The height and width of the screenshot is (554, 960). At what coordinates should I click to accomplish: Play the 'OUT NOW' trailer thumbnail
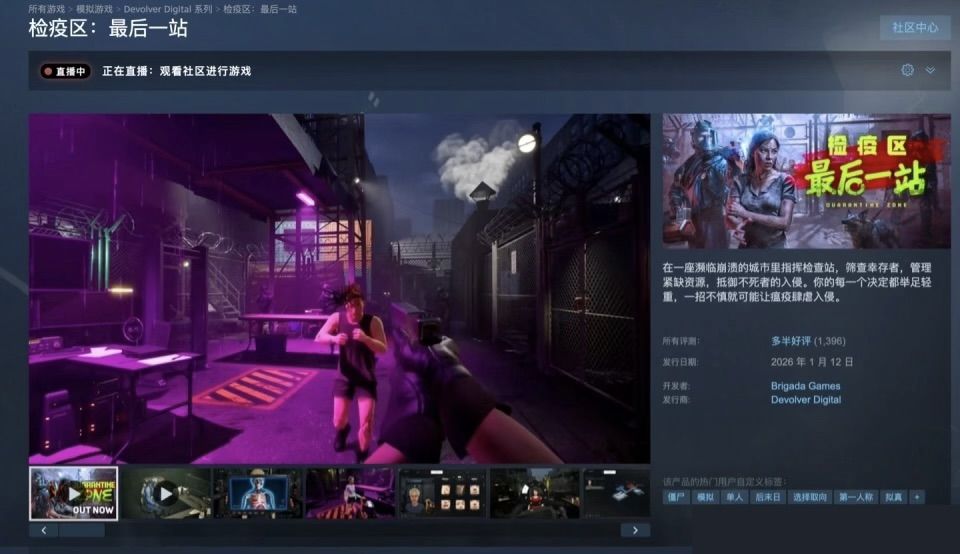73,493
